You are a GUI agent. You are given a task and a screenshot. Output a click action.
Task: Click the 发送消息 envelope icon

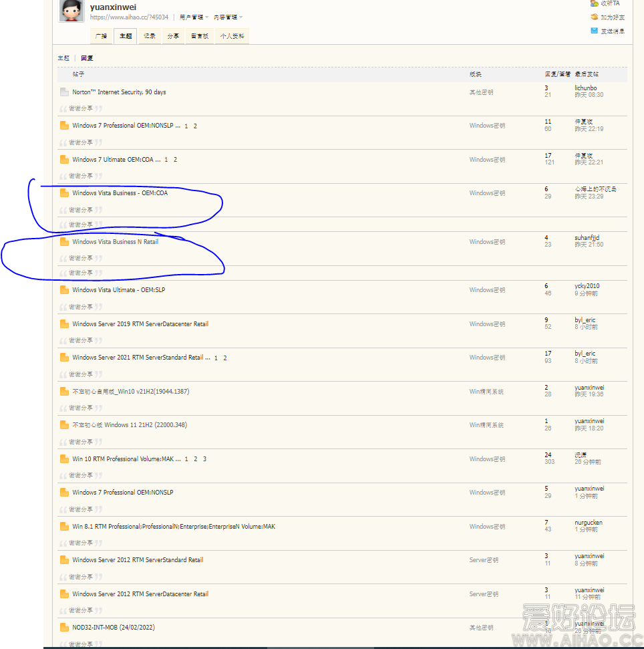tap(595, 31)
